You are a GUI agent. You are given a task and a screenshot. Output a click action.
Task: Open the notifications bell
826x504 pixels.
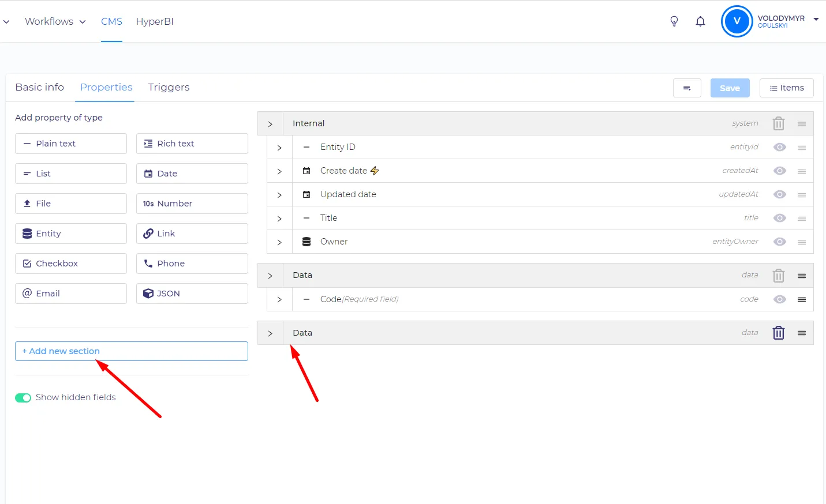pos(700,21)
